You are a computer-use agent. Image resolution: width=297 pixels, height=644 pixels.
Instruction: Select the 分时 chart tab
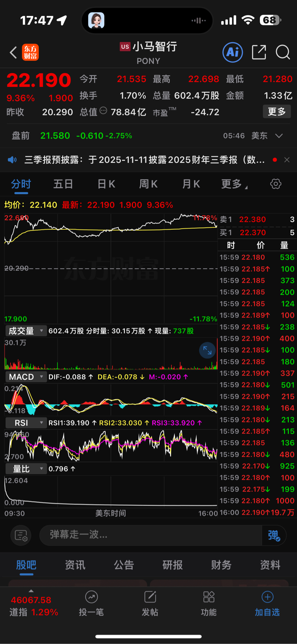click(x=21, y=184)
